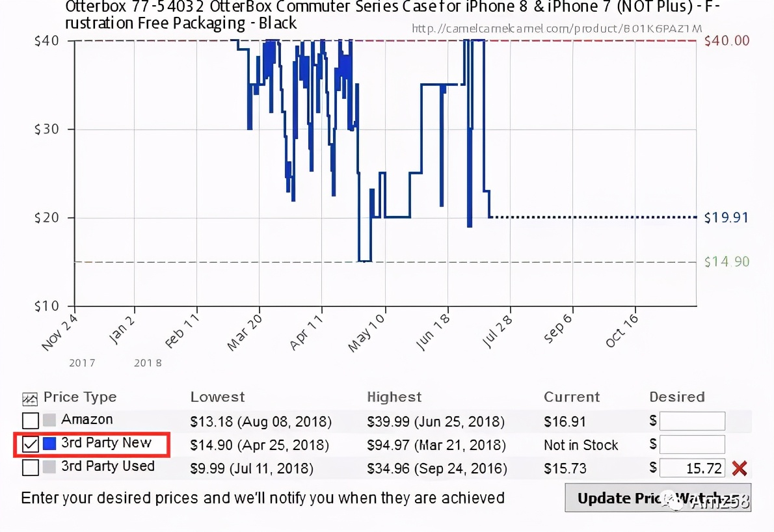Focus the Amazon desired price field
774x532 pixels.
(x=692, y=421)
